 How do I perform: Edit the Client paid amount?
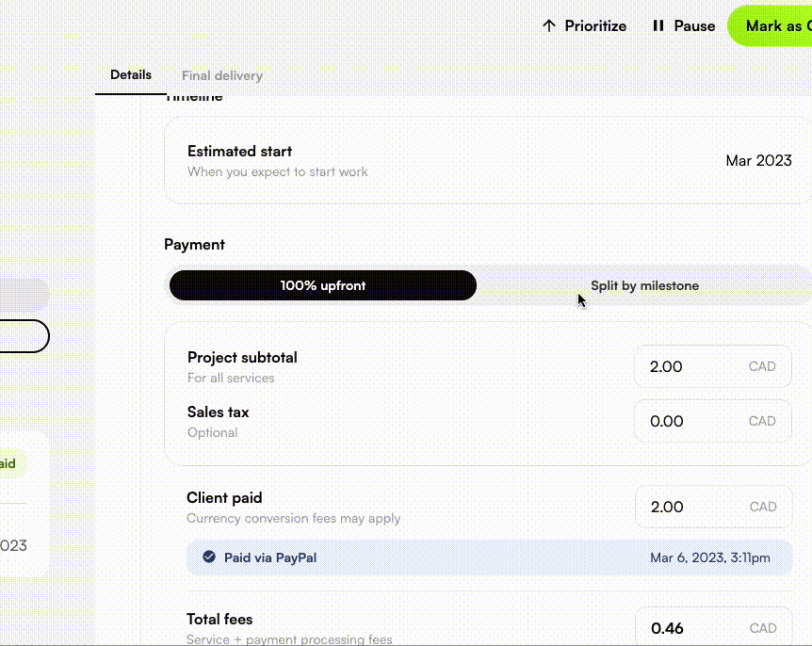[678, 507]
